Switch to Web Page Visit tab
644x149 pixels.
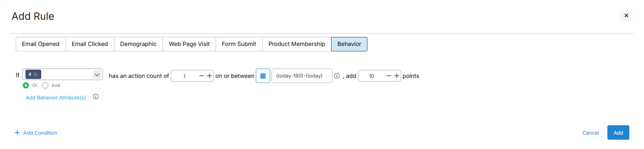click(189, 44)
